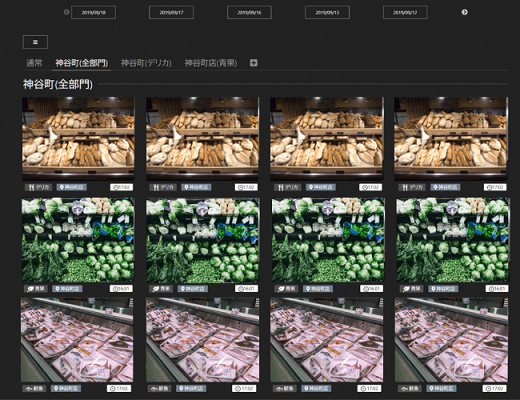
Task: Go to previous dates with the left arrow
Action: pyautogui.click(x=67, y=12)
